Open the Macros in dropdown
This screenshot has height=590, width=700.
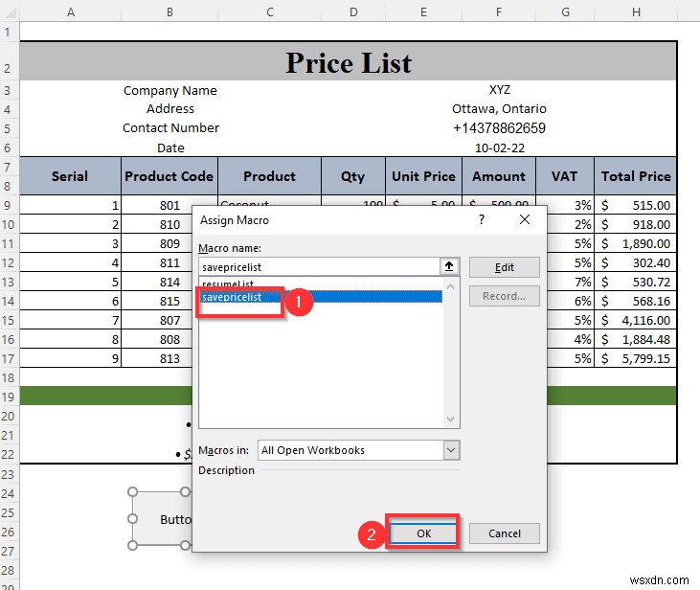pyautogui.click(x=451, y=450)
